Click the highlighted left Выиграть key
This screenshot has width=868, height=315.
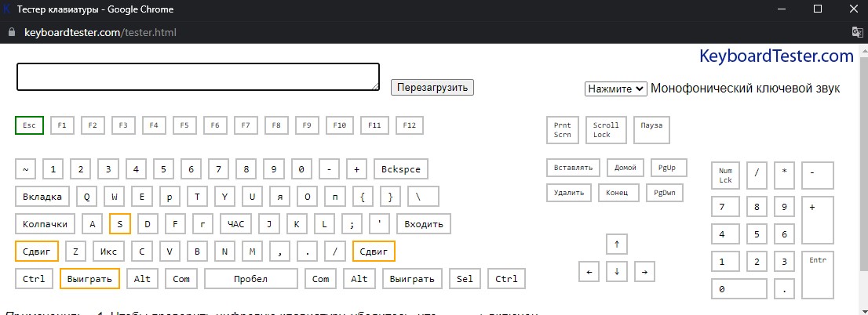point(89,278)
